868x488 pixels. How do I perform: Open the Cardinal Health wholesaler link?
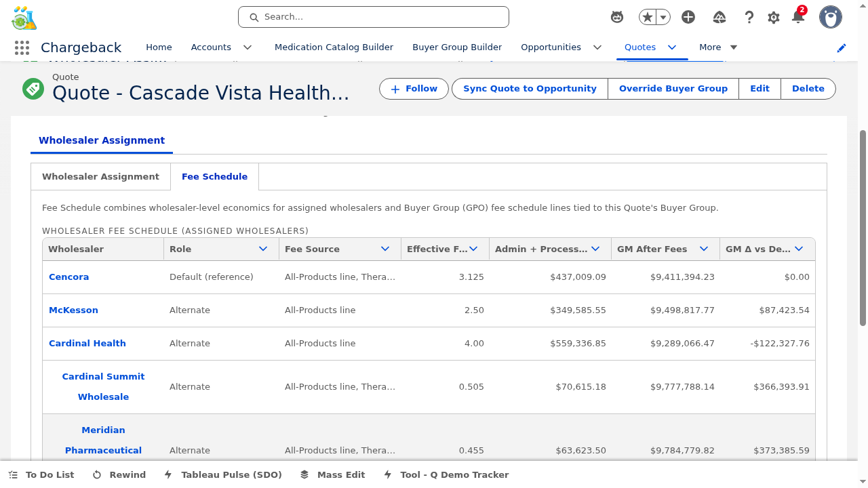point(87,343)
